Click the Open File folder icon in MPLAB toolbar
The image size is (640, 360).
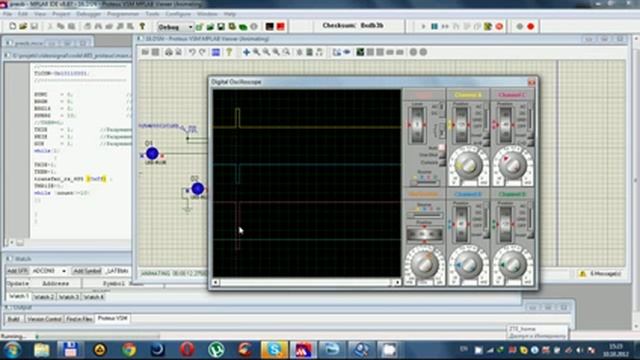click(x=23, y=26)
